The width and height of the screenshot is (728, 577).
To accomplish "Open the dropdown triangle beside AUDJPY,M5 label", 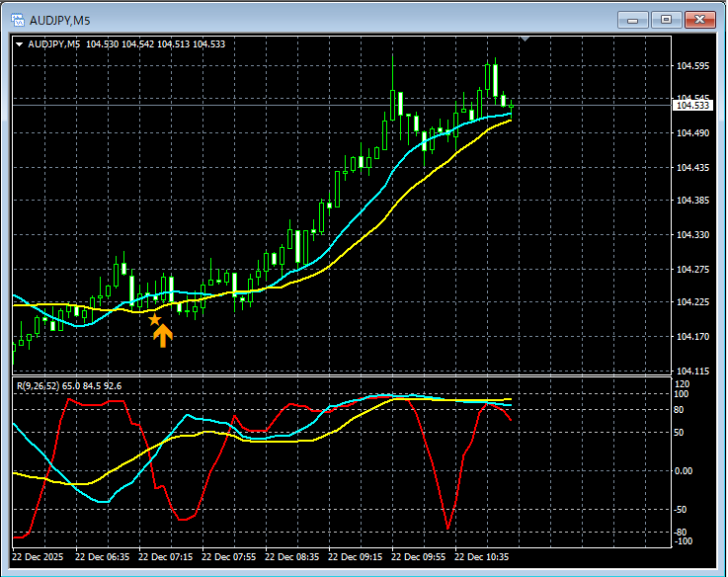I will 20,43.
